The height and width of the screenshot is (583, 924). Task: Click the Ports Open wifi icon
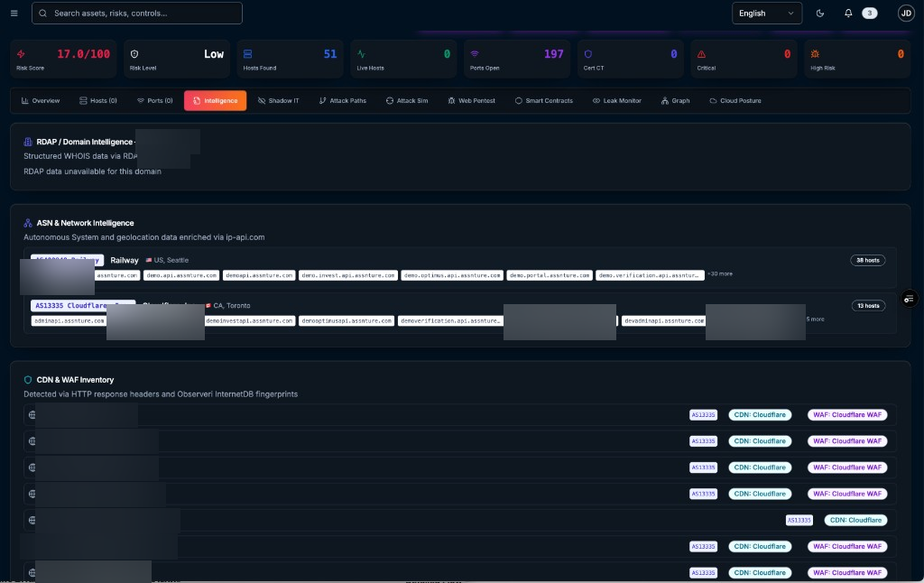tap(475, 53)
